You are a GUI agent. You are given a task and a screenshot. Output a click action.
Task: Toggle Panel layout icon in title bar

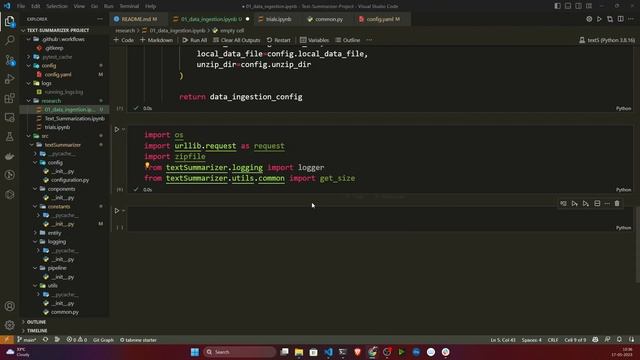pyautogui.click(x=568, y=6)
